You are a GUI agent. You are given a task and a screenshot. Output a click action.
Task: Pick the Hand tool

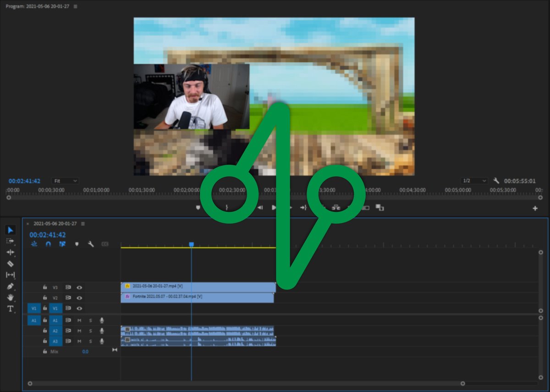pos(10,297)
